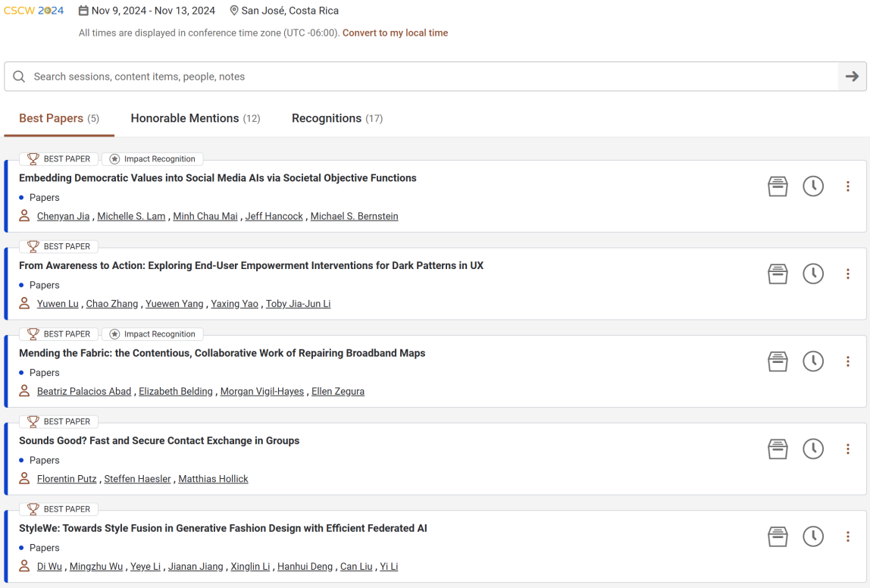Click the Impact Recognition badge on Mending the Fabric
This screenshot has height=588, width=870.
coord(152,334)
